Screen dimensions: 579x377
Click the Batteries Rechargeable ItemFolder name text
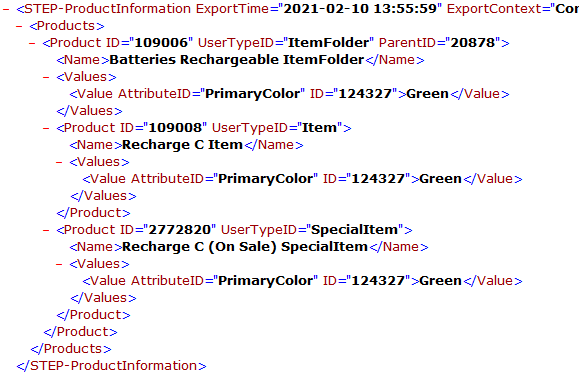[x=237, y=60]
